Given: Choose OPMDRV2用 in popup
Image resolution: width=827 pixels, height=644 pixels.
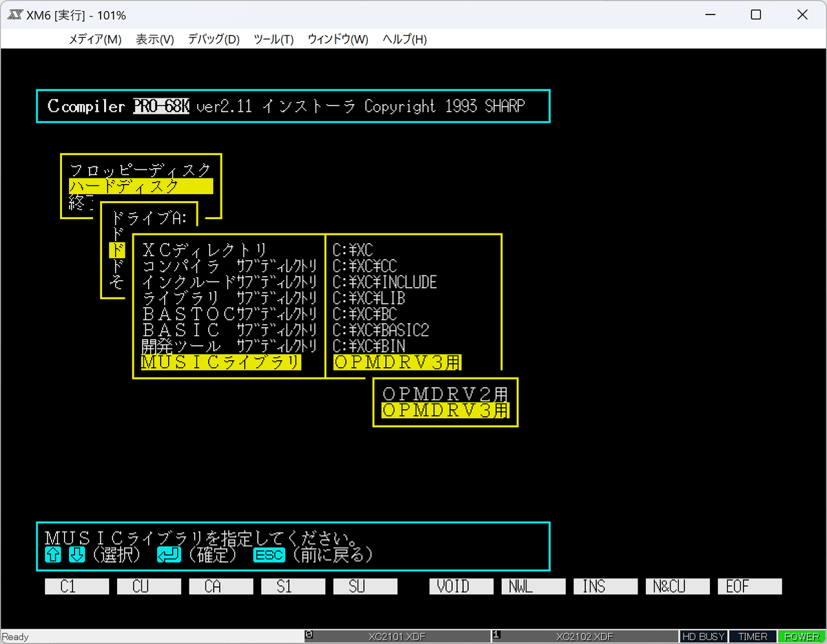Looking at the screenshot, I should [x=445, y=394].
